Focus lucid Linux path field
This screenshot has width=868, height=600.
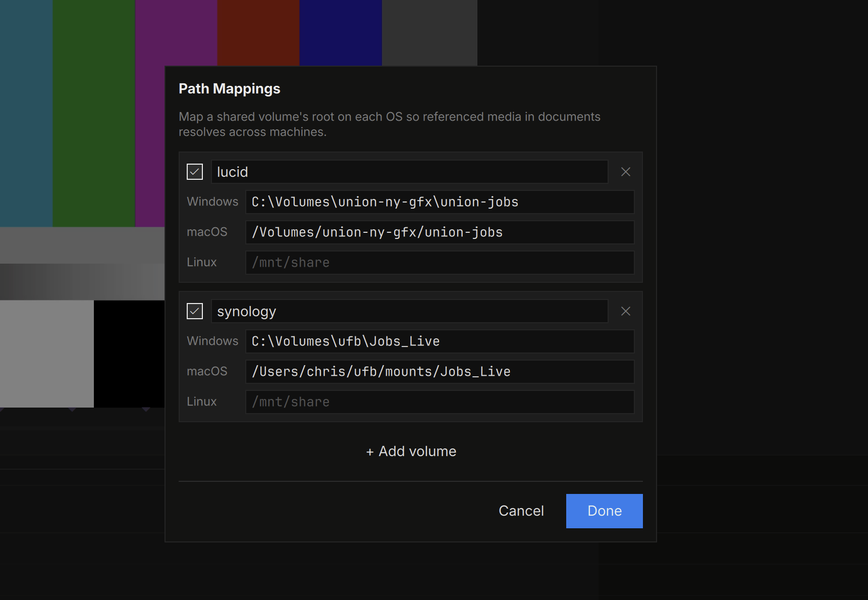click(440, 263)
